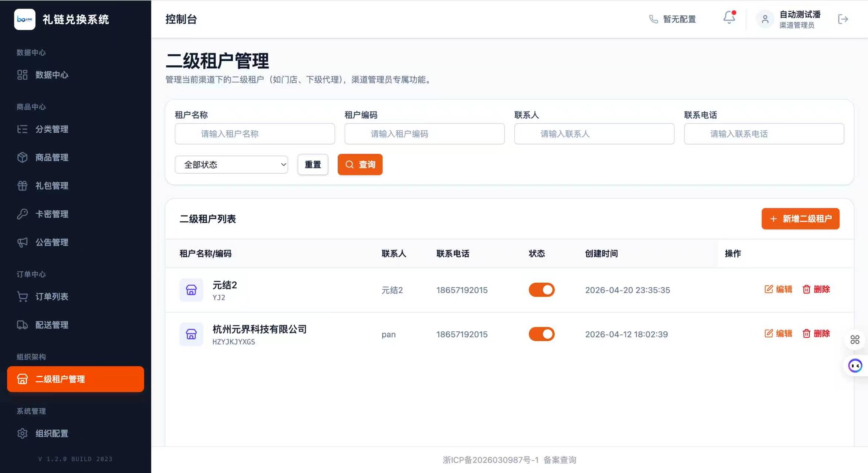Screen dimensions: 868x473
Task: Click the store icon for 元结2
Action: pyautogui.click(x=191, y=290)
